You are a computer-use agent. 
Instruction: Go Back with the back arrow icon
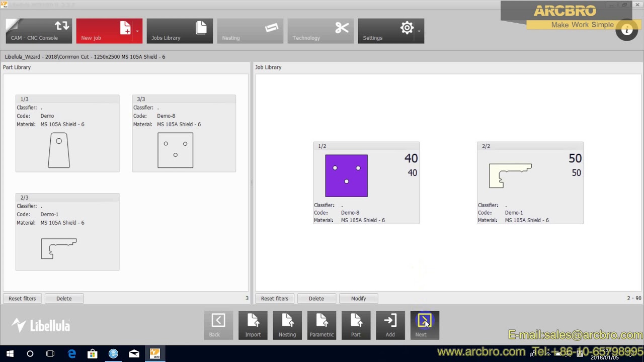point(218,325)
